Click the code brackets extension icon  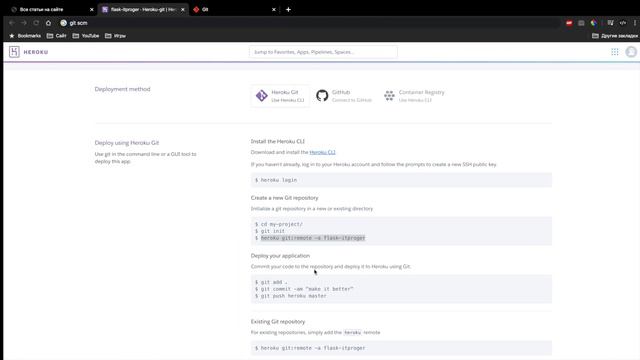(622, 23)
